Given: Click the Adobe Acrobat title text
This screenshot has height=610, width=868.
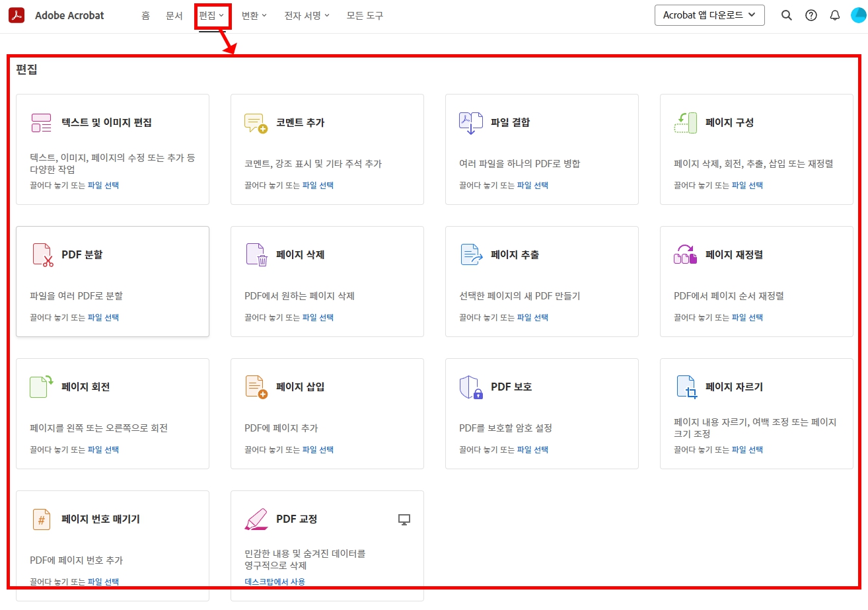Looking at the screenshot, I should tap(69, 15).
